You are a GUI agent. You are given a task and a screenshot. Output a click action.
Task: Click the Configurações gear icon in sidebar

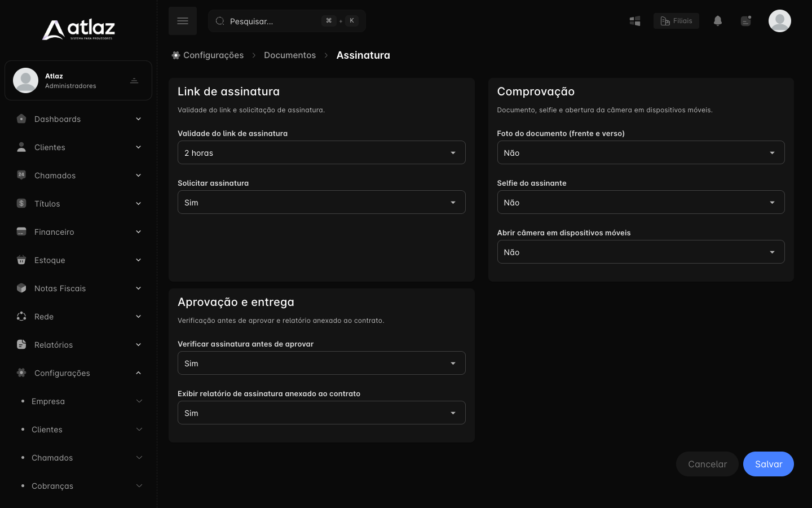click(21, 373)
